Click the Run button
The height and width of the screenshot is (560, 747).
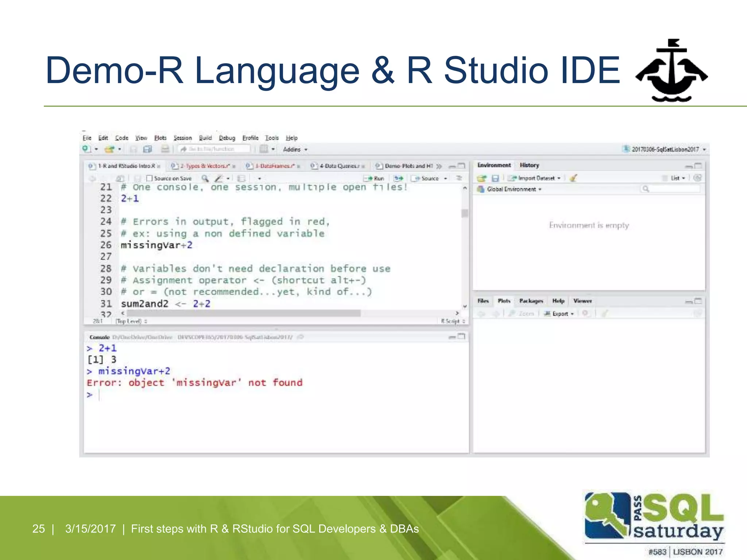[374, 178]
